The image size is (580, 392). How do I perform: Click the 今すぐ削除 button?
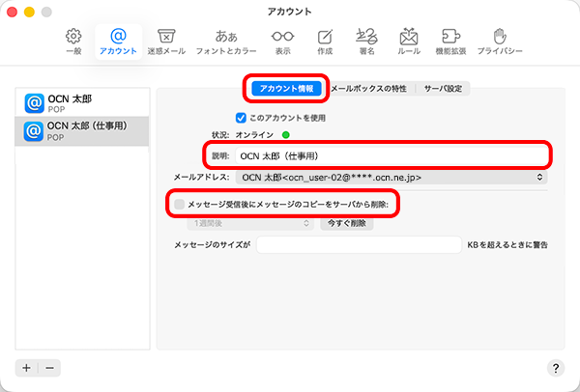tap(345, 223)
